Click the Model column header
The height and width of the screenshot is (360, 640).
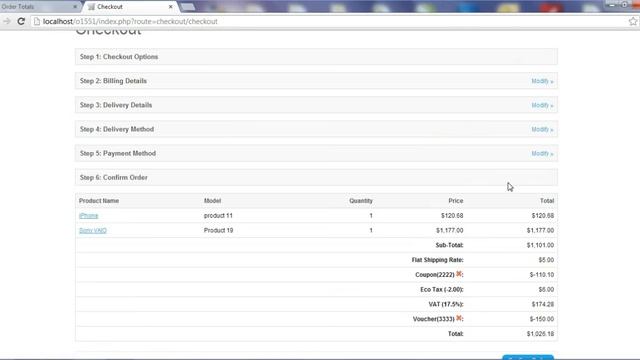212,201
